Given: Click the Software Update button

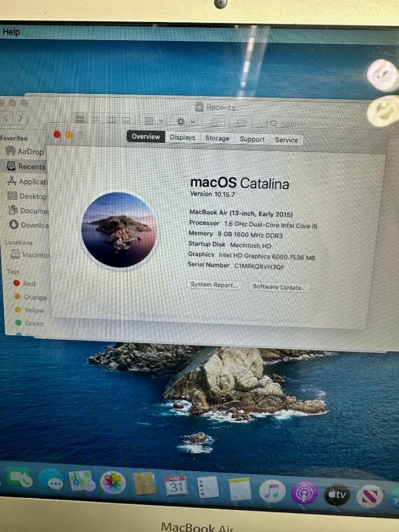Looking at the screenshot, I should pyautogui.click(x=278, y=287).
